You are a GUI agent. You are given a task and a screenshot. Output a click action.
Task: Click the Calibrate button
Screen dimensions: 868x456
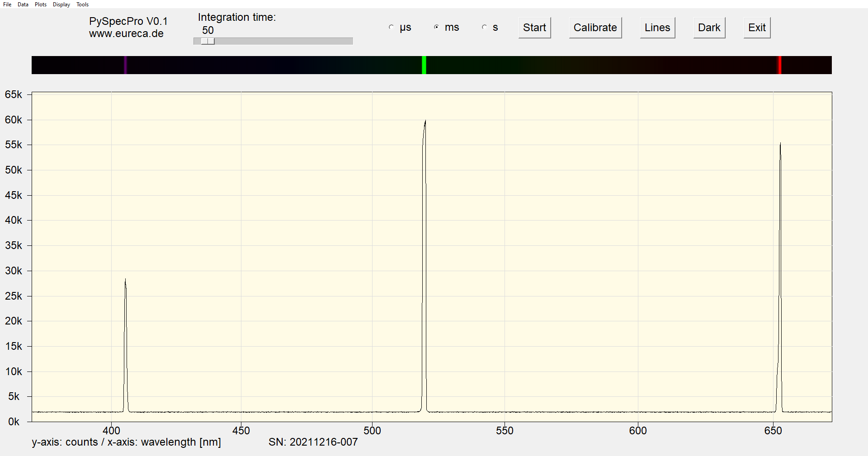point(595,28)
